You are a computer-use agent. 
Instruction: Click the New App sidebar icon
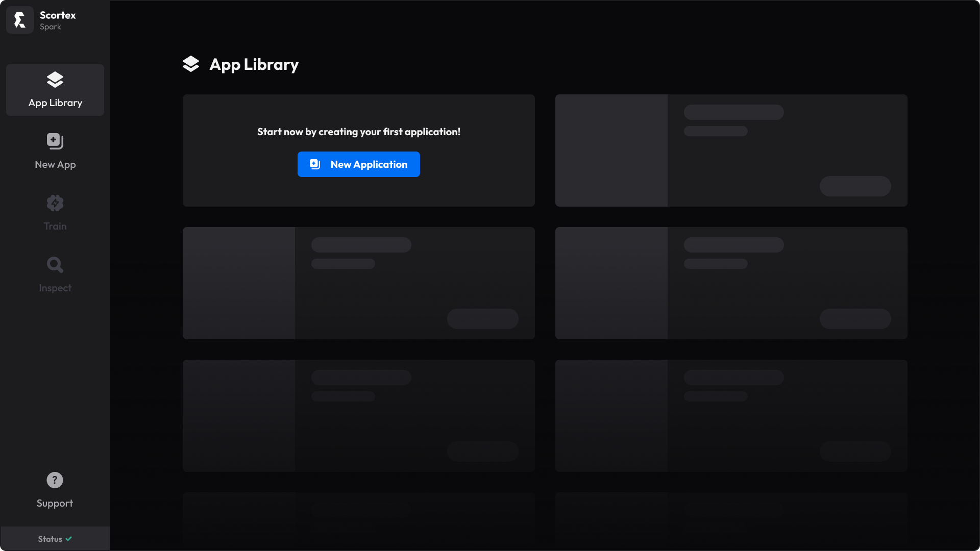(55, 141)
